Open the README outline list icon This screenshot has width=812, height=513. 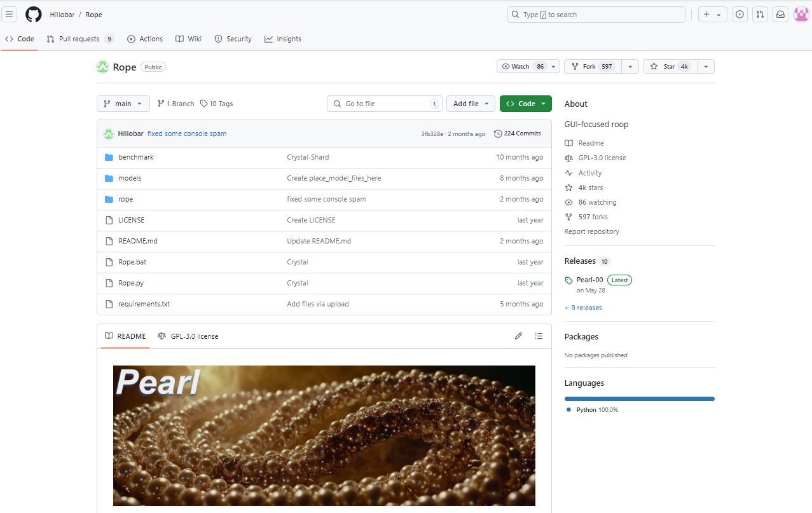tap(539, 336)
